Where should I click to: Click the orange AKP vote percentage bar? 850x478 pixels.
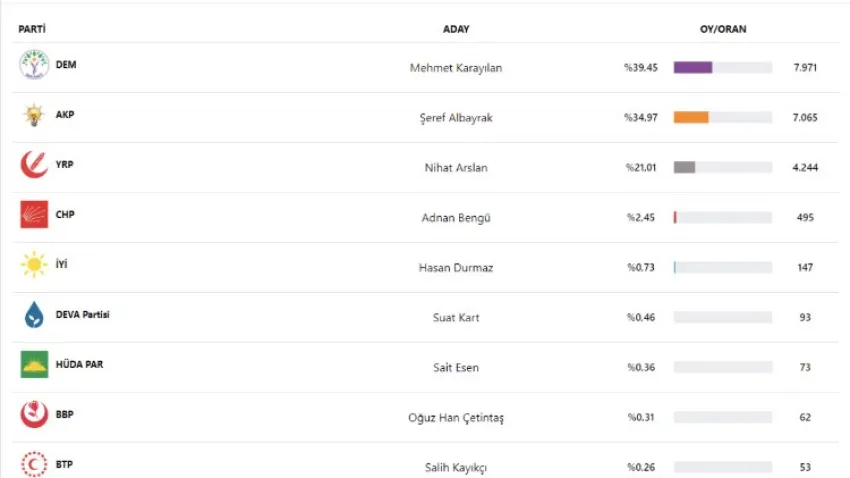[691, 118]
